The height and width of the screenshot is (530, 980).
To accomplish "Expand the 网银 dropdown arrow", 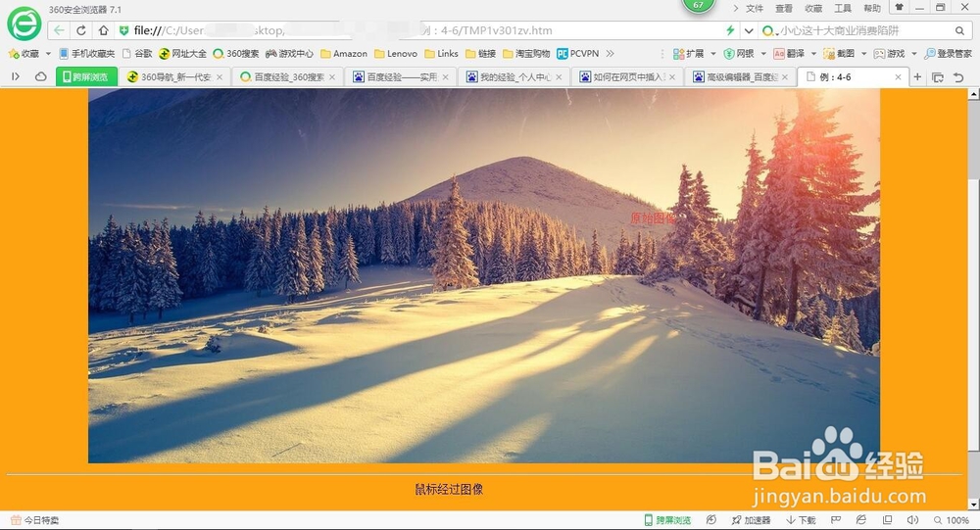I will pos(763,54).
